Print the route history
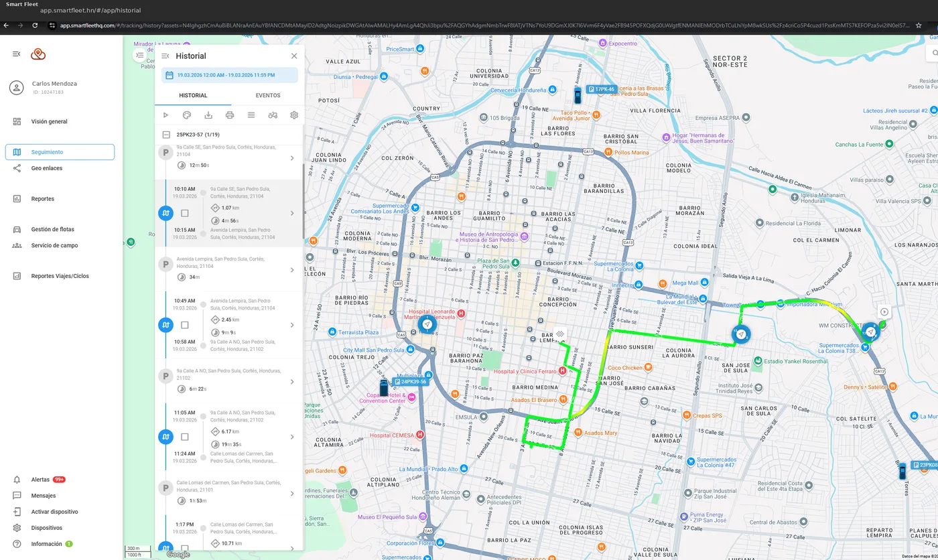This screenshot has height=560, width=938. coord(229,115)
